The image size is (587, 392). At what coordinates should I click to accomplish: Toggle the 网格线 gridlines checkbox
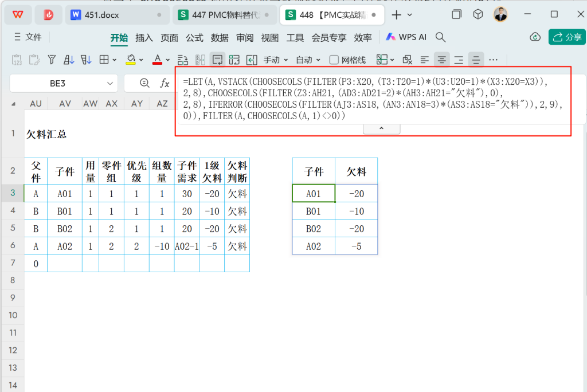point(334,60)
